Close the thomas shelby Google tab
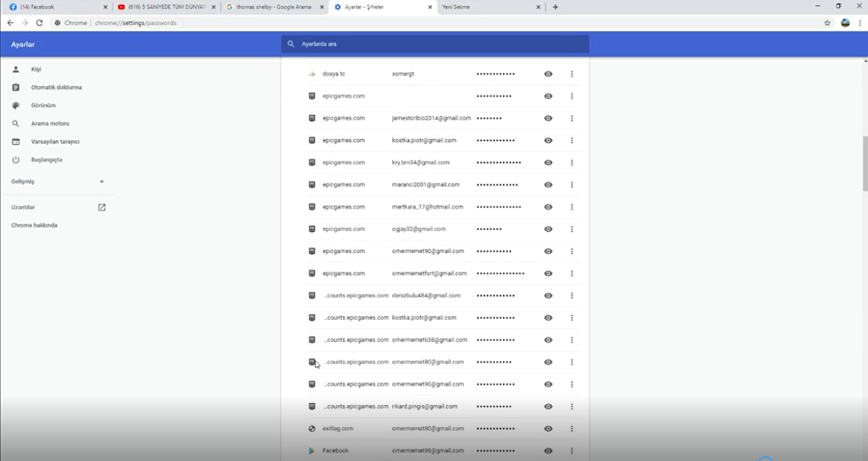Image resolution: width=868 pixels, height=461 pixels. click(322, 7)
